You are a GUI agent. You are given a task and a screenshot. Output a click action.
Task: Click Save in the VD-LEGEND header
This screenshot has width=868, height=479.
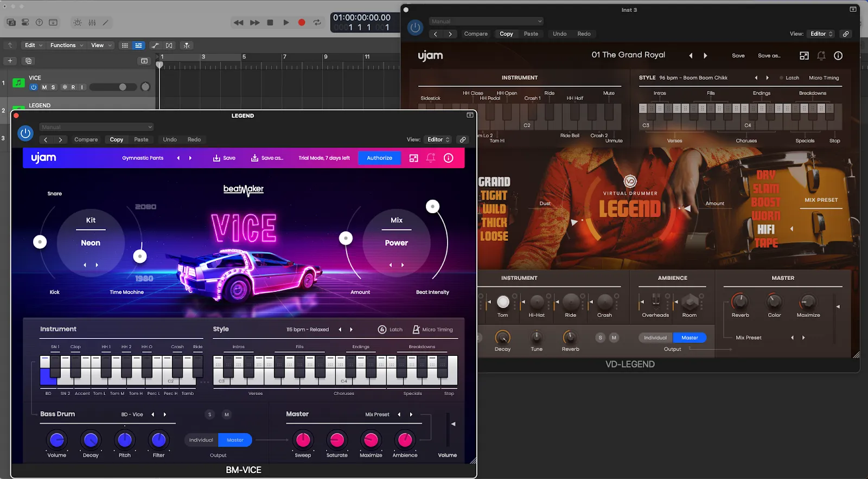[738, 55]
